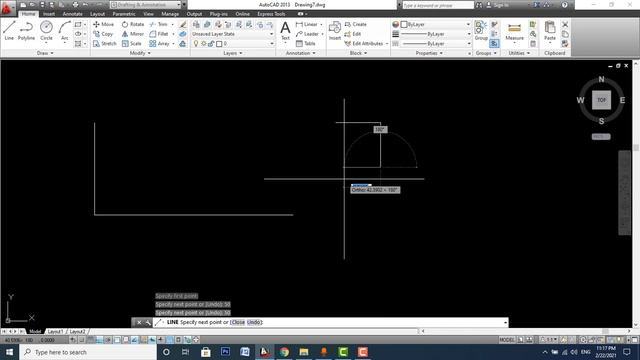Screen dimensions: 640x360
Task: Expand the Modify panel
Action: [140, 53]
